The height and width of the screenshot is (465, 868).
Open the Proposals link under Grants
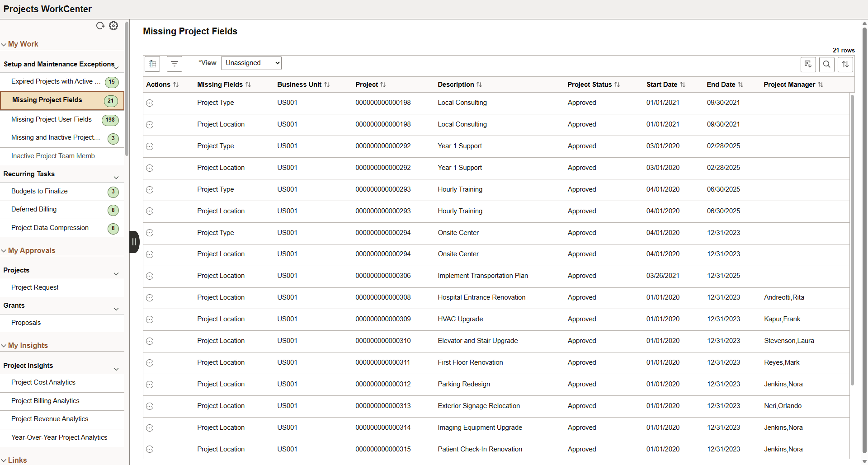(x=26, y=322)
